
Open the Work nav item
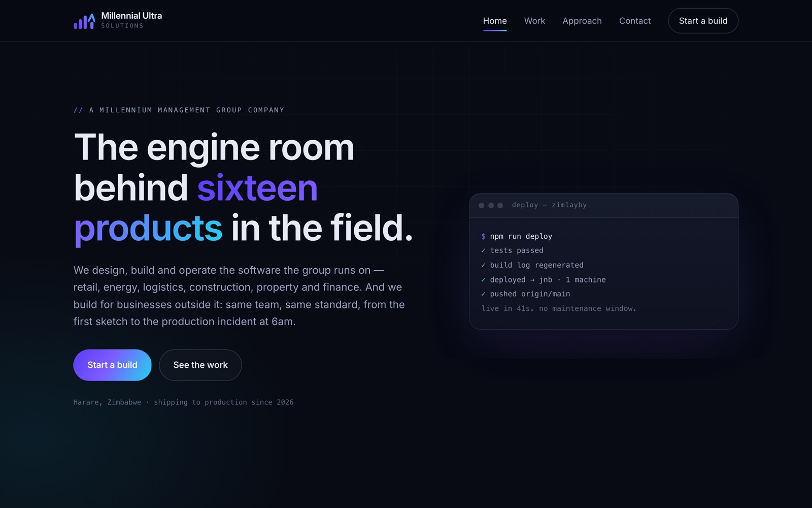[534, 21]
